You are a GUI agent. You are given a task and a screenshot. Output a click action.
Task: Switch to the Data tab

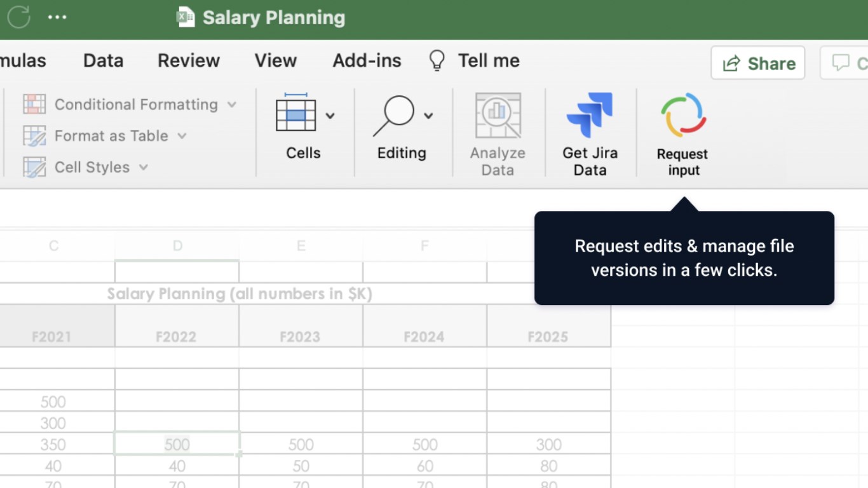pyautogui.click(x=103, y=60)
